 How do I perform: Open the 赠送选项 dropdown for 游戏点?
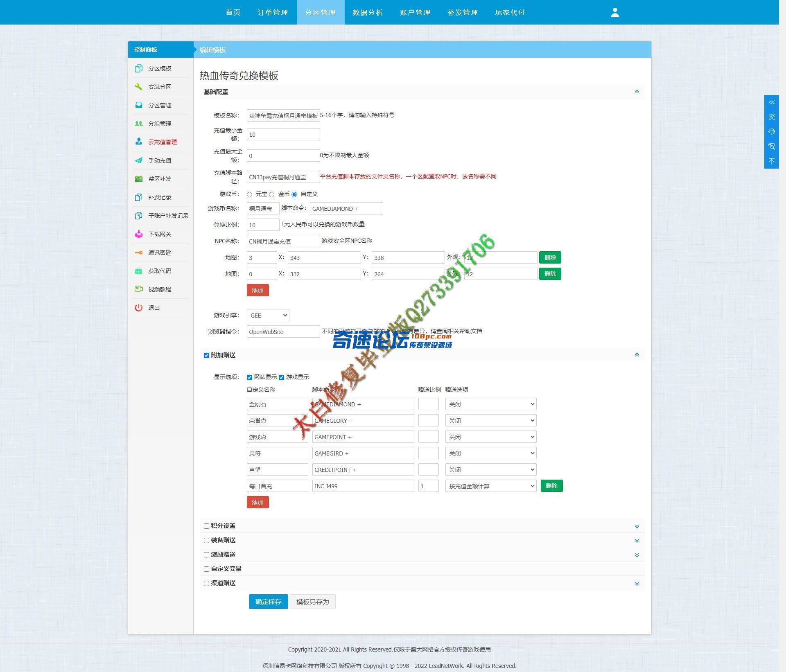(x=491, y=437)
